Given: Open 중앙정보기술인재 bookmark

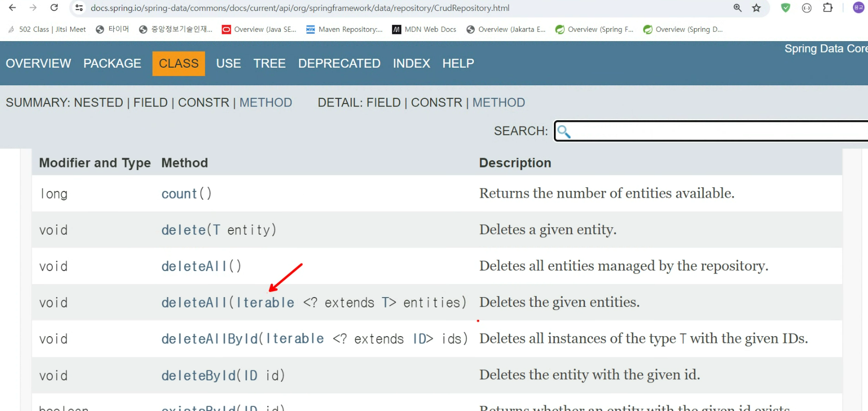Looking at the screenshot, I should pos(176,30).
